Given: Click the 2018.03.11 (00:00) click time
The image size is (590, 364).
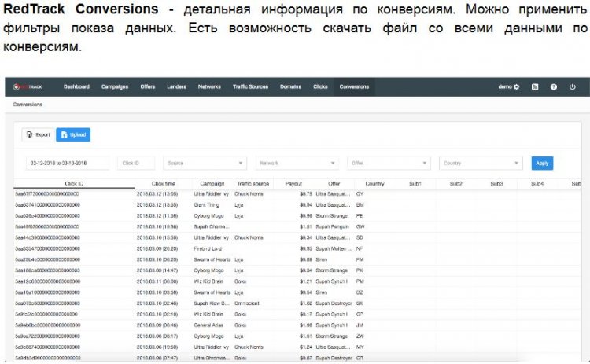Looking at the screenshot, I should click(x=157, y=281).
